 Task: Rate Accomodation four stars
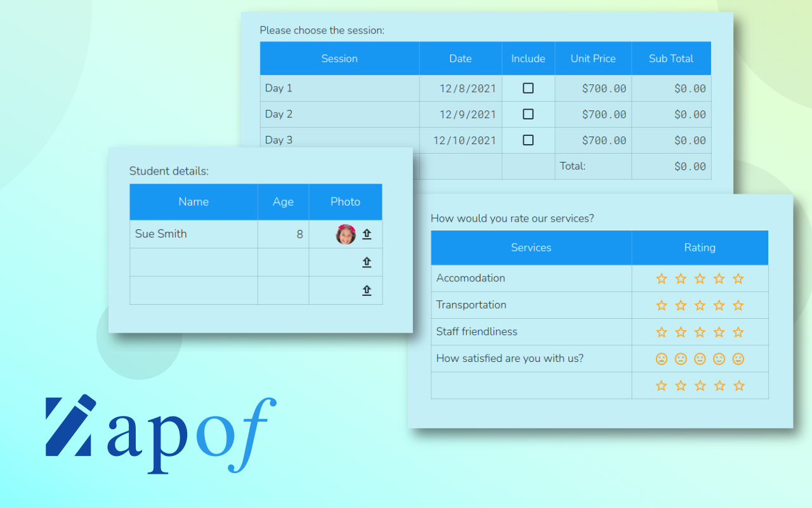(719, 279)
